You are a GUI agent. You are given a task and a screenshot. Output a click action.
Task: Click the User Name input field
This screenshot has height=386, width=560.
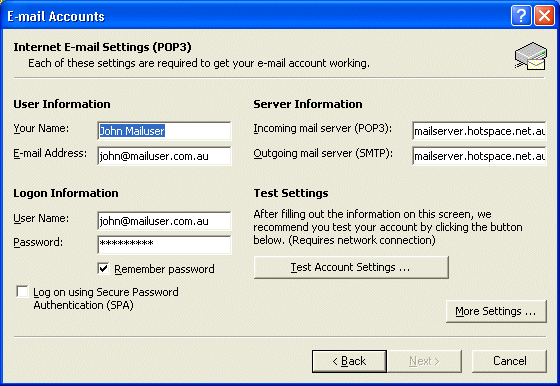tap(164, 221)
